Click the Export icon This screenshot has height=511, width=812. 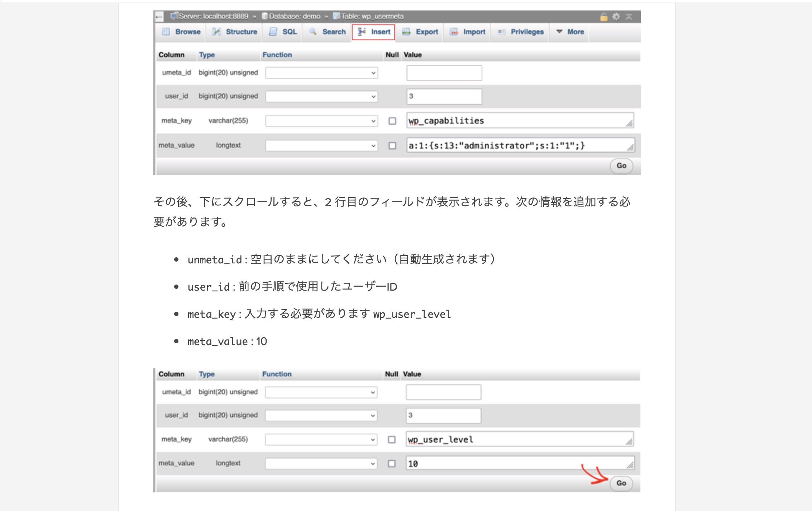[406, 32]
